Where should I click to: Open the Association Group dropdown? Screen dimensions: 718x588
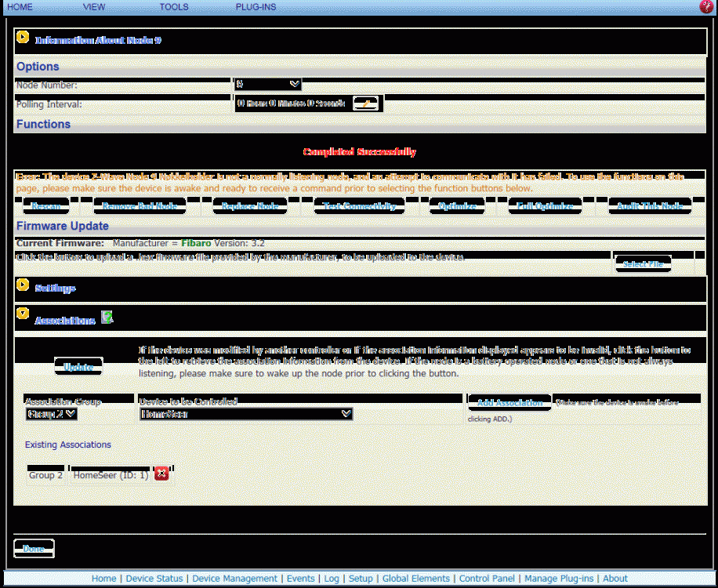[x=51, y=413]
